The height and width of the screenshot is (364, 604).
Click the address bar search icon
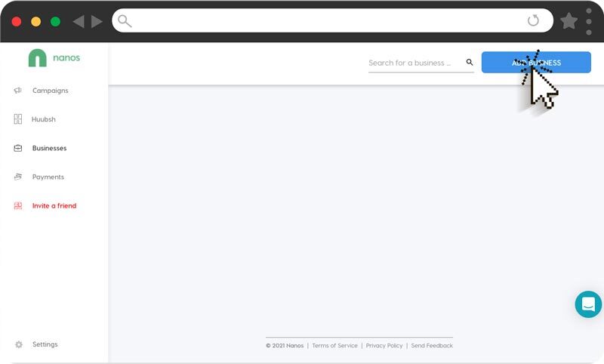[125, 21]
